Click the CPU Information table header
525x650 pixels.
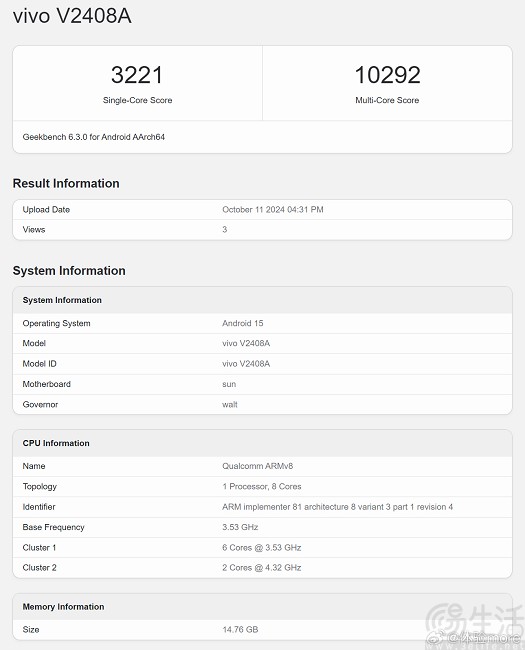[x=262, y=443]
